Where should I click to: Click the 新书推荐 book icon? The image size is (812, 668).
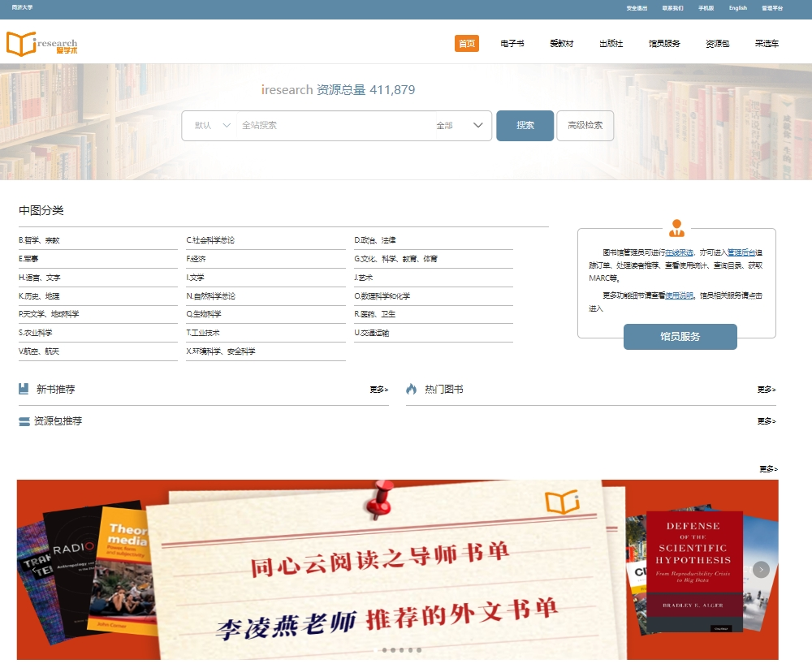24,389
